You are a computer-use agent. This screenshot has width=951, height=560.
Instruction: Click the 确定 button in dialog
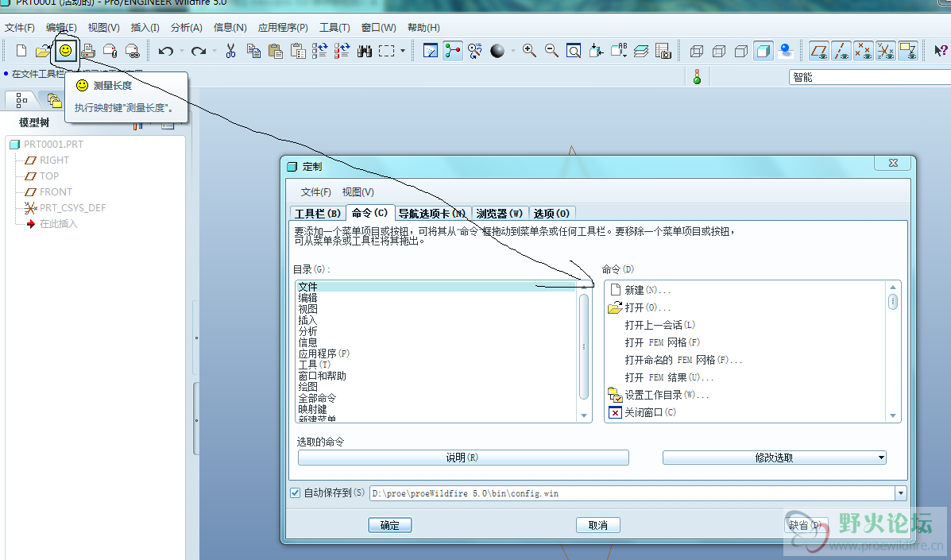390,526
